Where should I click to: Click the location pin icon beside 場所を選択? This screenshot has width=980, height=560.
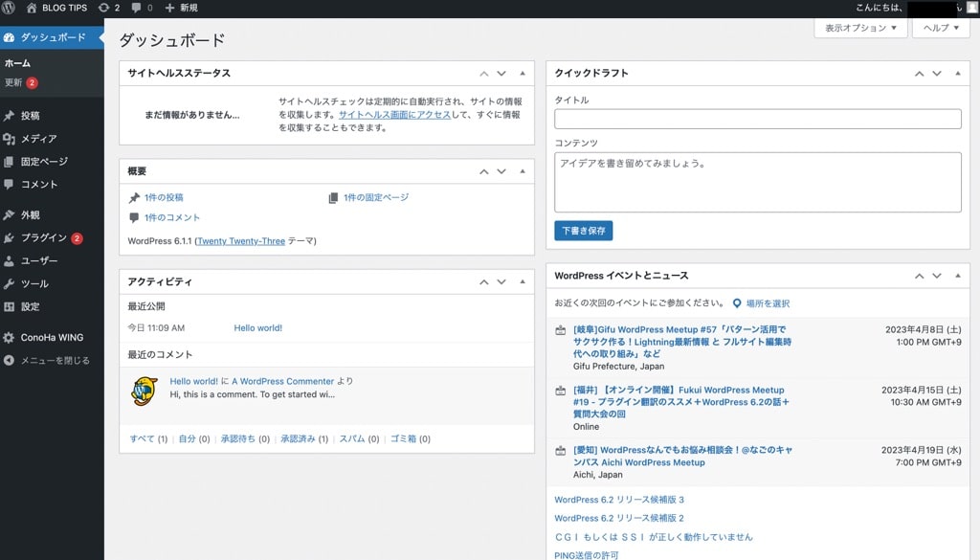point(737,303)
